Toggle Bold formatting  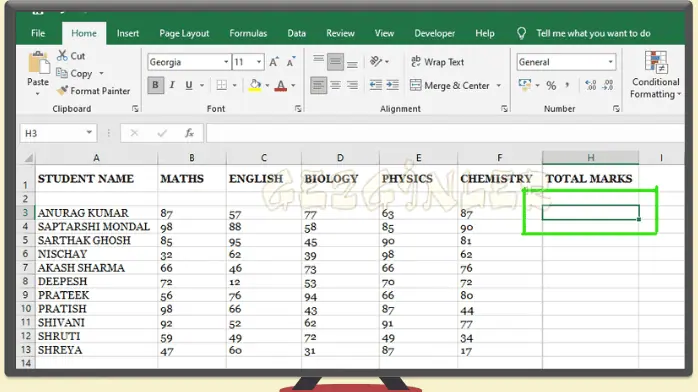(x=155, y=85)
